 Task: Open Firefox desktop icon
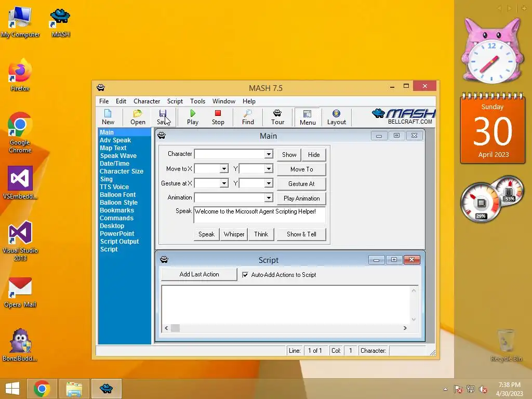[x=20, y=75]
